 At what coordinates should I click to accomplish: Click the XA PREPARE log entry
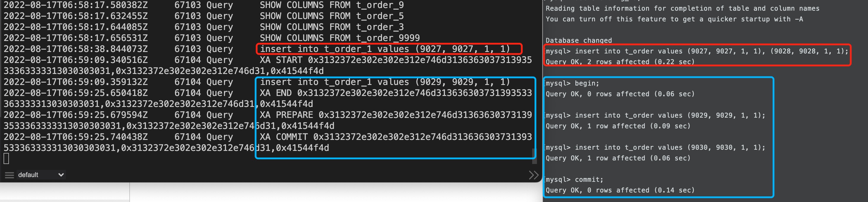268,120
